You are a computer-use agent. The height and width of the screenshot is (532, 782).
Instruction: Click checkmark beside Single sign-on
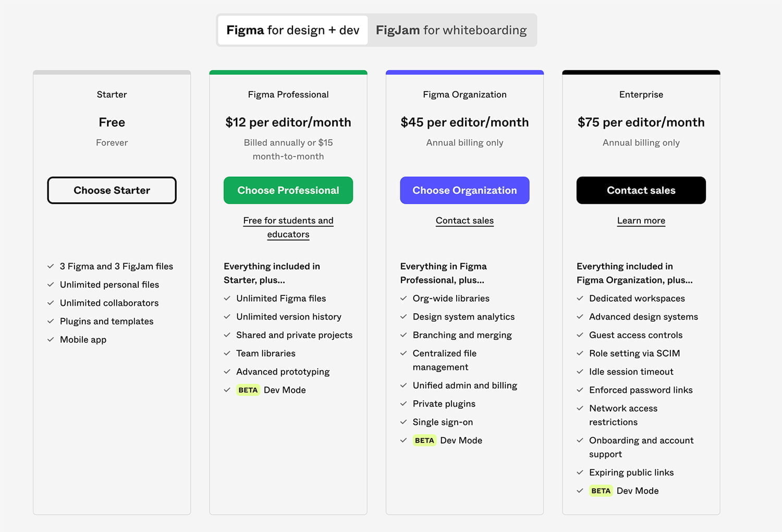pos(404,422)
